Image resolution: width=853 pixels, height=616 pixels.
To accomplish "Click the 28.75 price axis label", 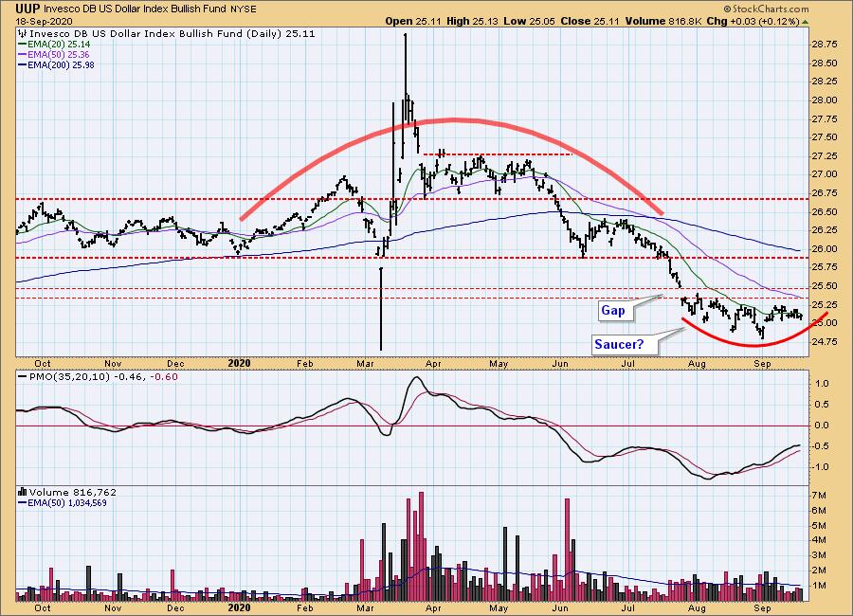I will [825, 45].
